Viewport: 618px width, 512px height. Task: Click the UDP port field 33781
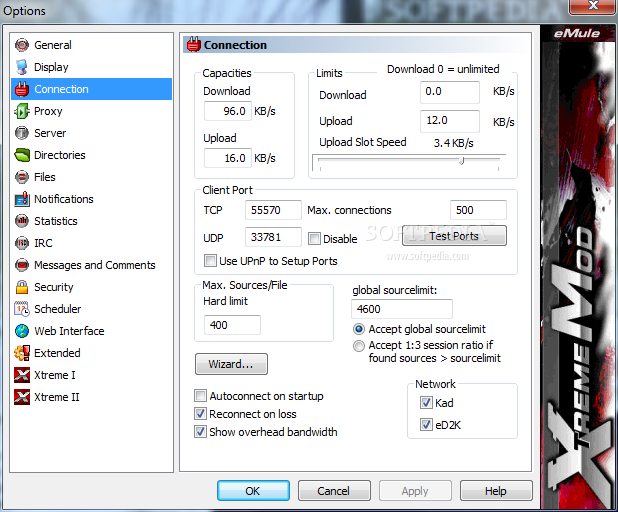click(x=273, y=237)
